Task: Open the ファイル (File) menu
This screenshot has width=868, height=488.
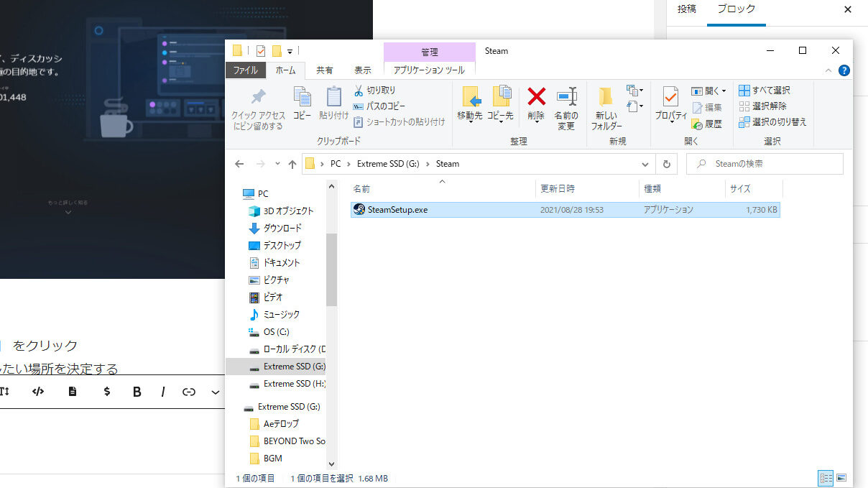Action: coord(245,70)
